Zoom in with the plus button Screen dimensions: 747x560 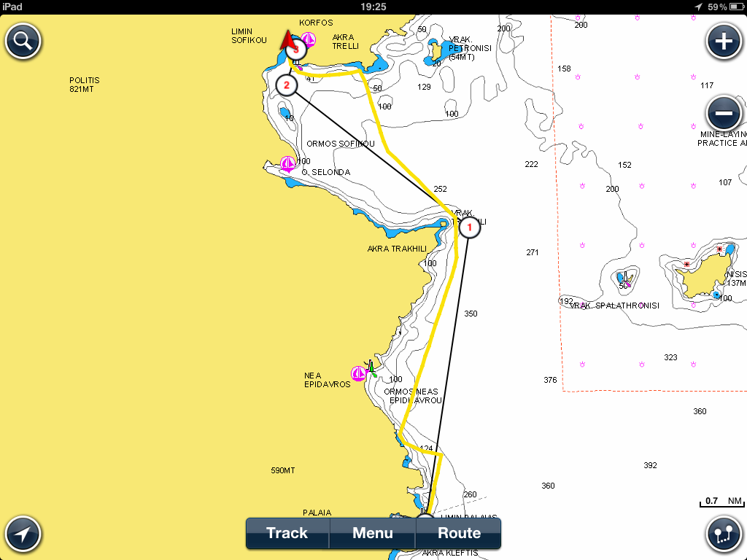724,41
